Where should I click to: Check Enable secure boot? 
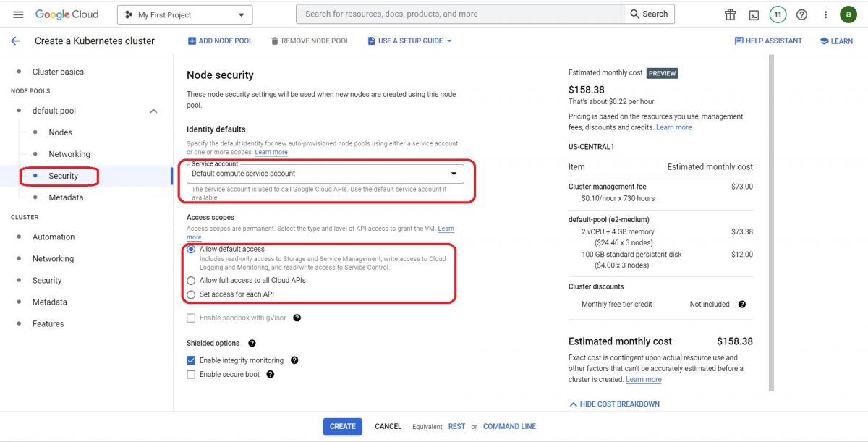coord(191,374)
